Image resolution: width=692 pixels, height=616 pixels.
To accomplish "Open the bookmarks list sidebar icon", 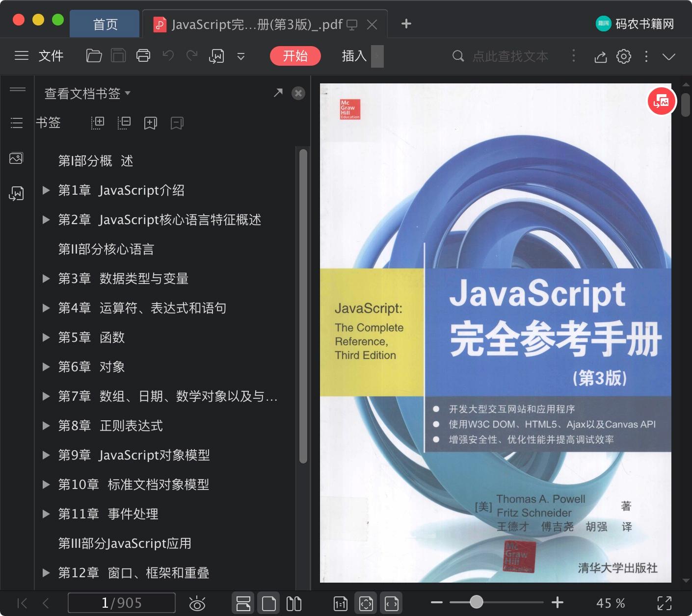I will click(17, 123).
